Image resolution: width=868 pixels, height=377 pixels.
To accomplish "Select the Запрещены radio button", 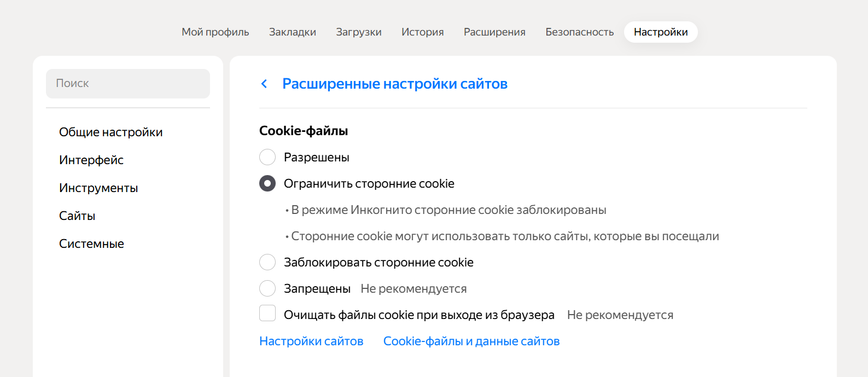I will [267, 288].
